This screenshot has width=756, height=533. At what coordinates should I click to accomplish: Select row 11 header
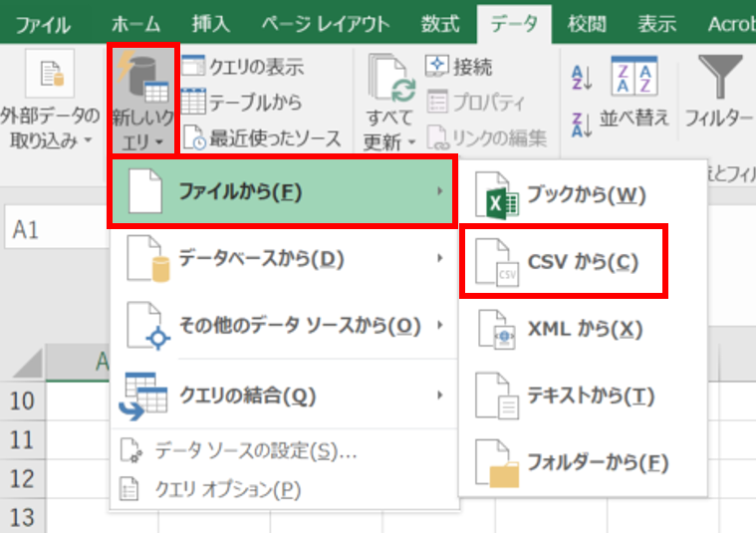click(x=23, y=440)
